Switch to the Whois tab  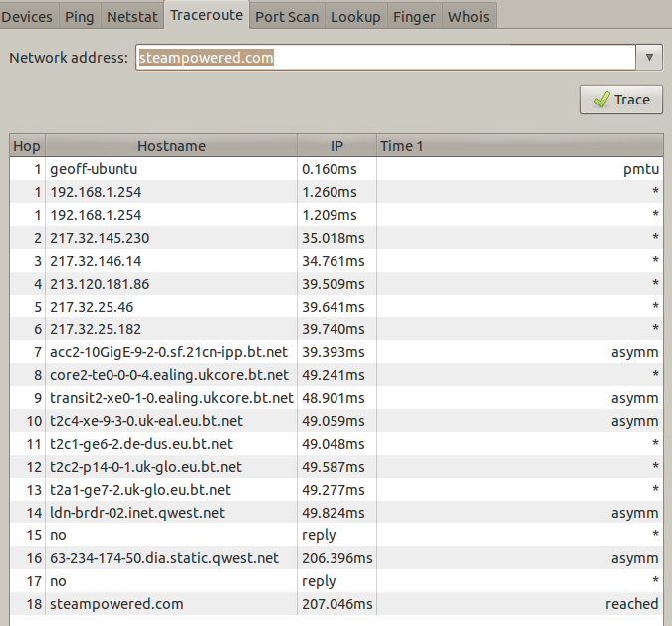[x=468, y=16]
